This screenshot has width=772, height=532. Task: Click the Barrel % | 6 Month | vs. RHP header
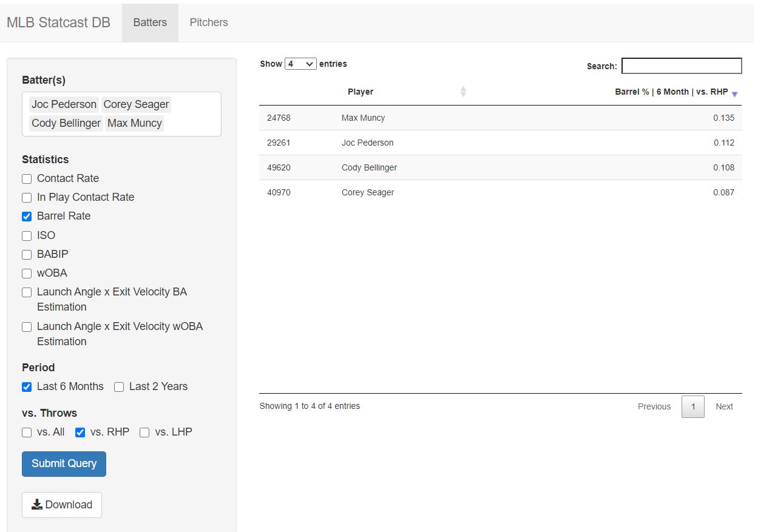[x=671, y=92]
